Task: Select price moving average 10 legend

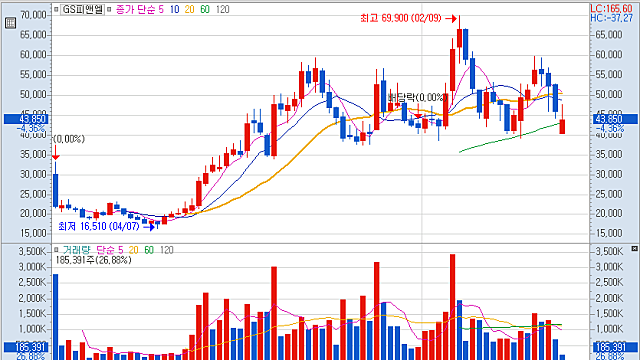Action: 174,9
